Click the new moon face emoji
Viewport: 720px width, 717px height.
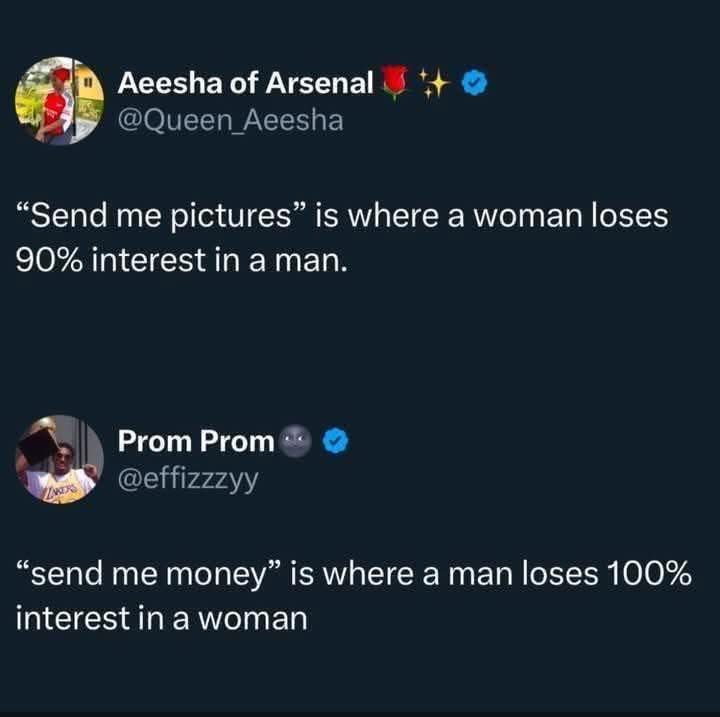coord(295,441)
